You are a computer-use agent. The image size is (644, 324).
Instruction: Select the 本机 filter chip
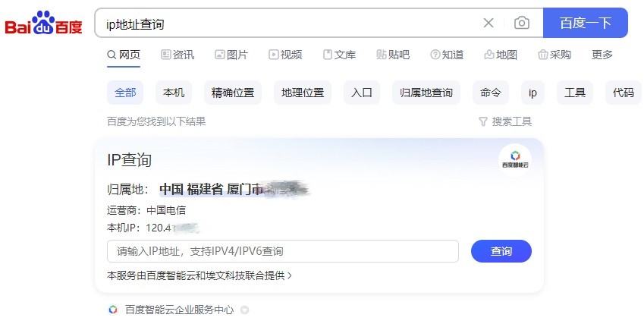pos(174,93)
